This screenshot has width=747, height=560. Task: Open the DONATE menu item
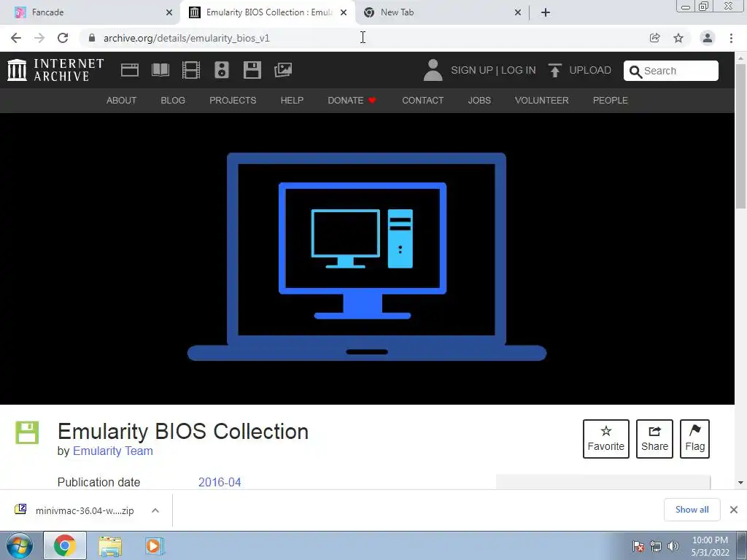point(352,101)
